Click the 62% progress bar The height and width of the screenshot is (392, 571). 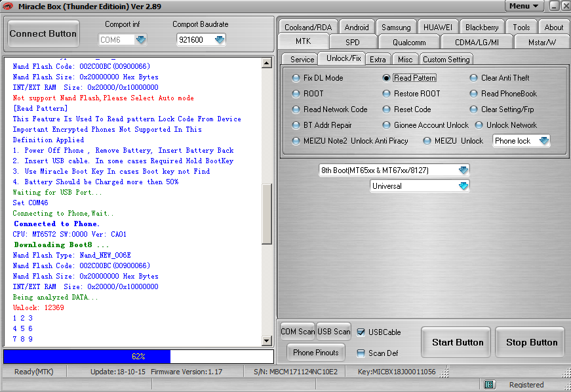tap(138, 357)
